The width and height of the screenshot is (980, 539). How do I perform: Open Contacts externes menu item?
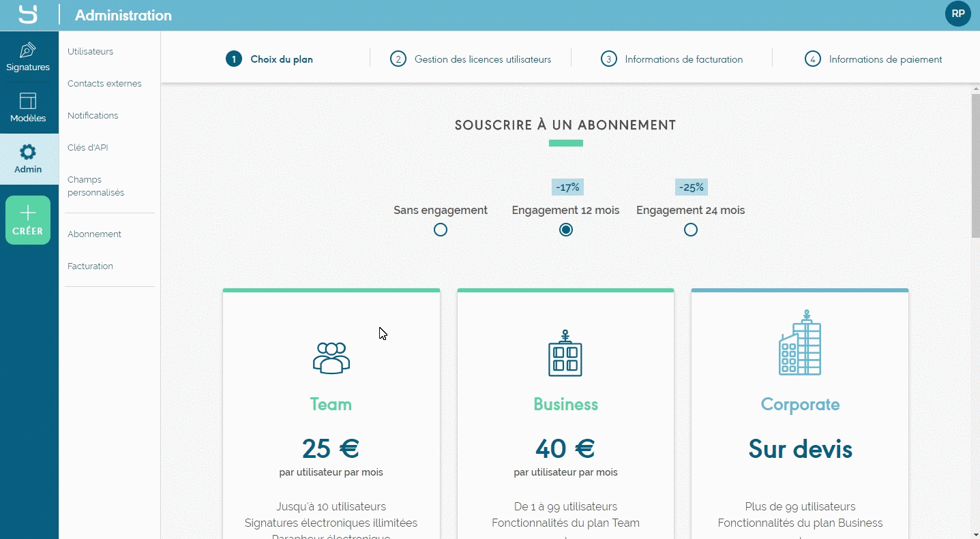(104, 84)
